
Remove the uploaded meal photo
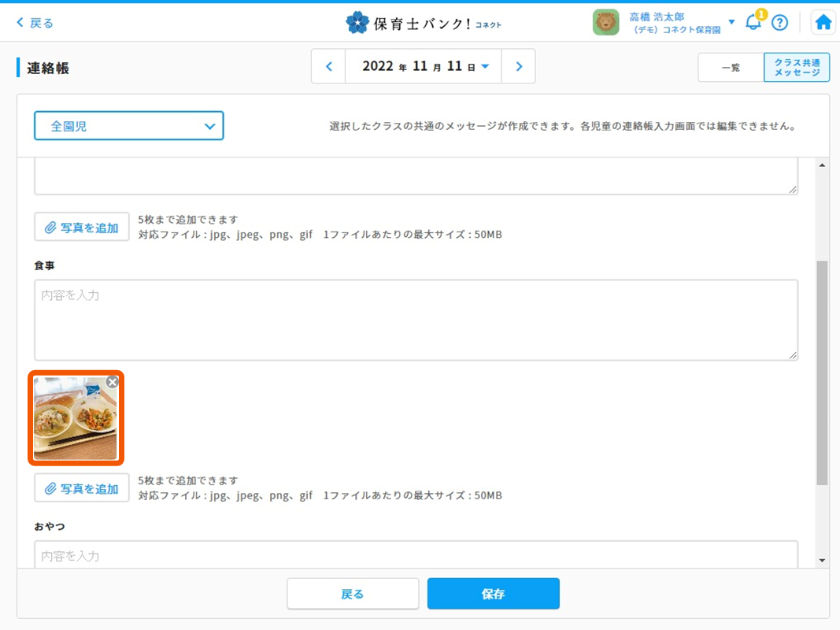tap(113, 382)
